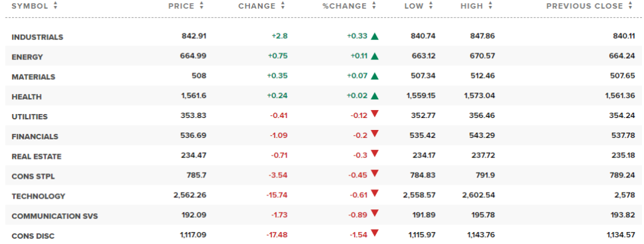
Task: Open the ENERGY sector link
Action: click(27, 57)
